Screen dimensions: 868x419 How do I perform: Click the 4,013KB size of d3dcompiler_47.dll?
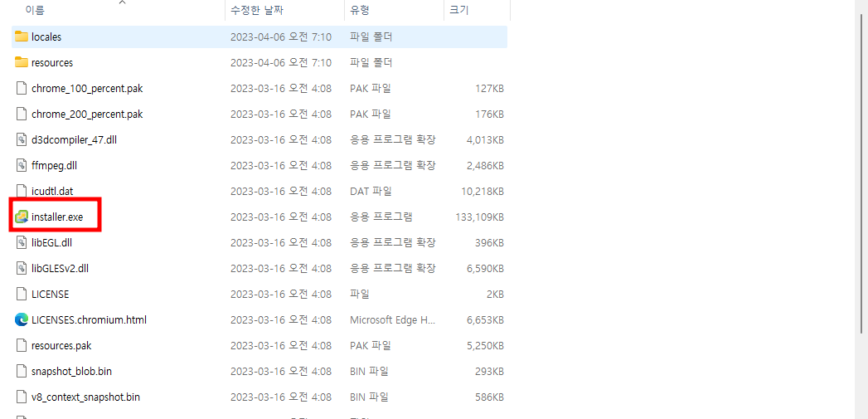click(485, 139)
